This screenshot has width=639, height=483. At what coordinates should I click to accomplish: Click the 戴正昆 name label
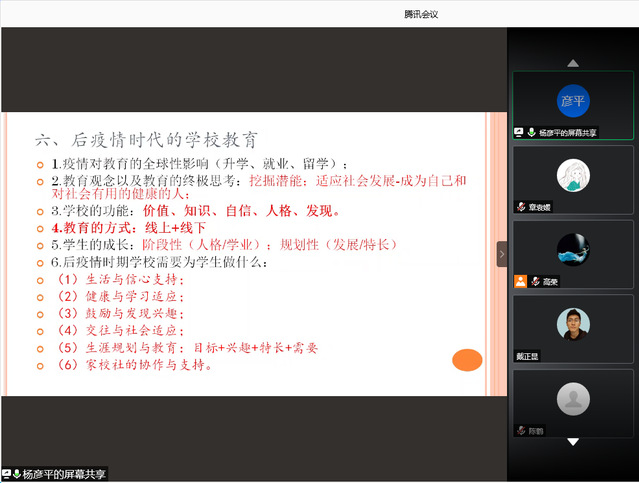[529, 356]
